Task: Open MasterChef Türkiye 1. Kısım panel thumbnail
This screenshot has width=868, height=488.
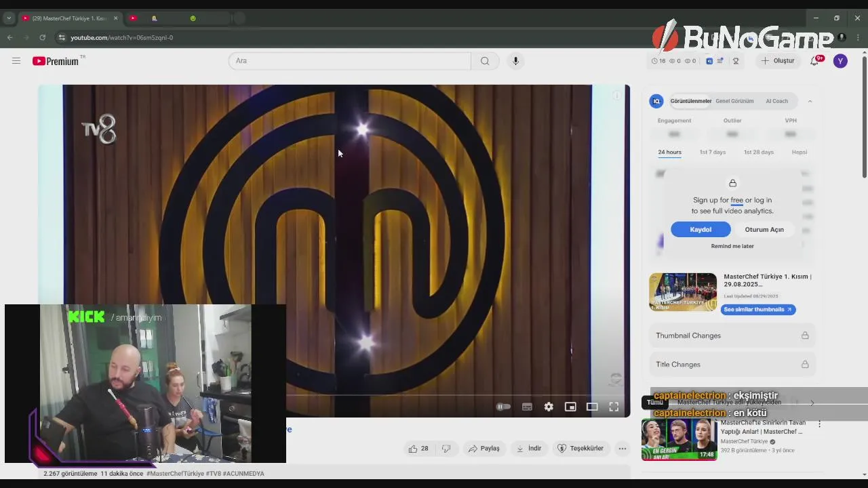Action: [x=682, y=292]
